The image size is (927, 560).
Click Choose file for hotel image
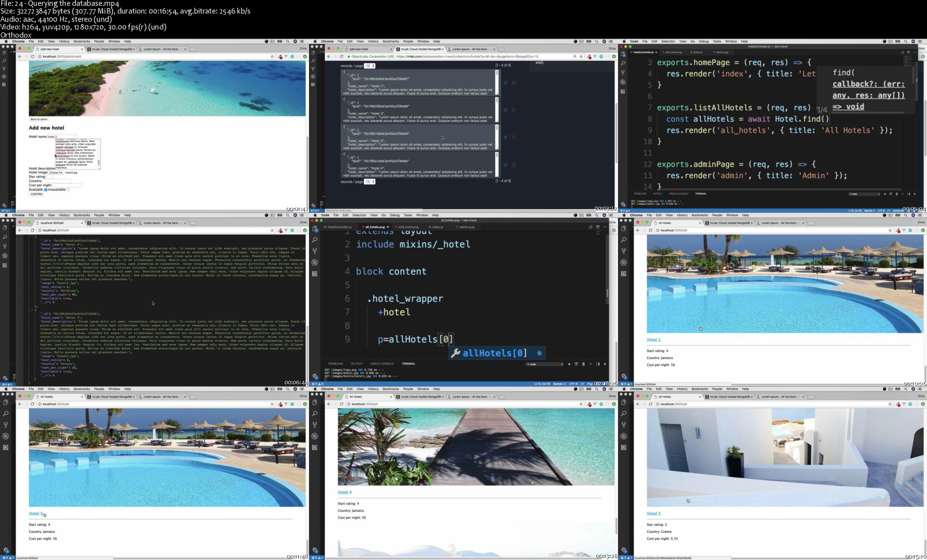(x=56, y=172)
